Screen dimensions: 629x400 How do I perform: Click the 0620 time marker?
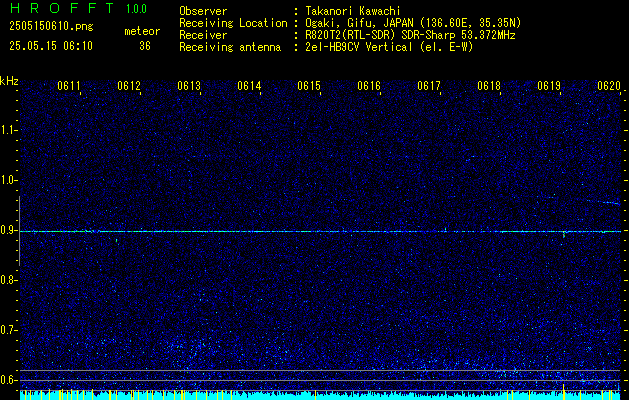click(x=609, y=86)
